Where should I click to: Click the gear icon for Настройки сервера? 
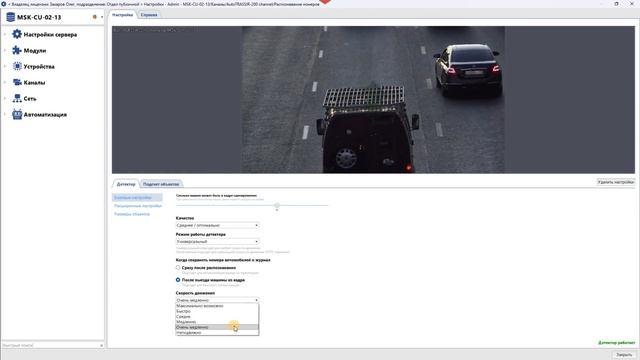point(17,34)
